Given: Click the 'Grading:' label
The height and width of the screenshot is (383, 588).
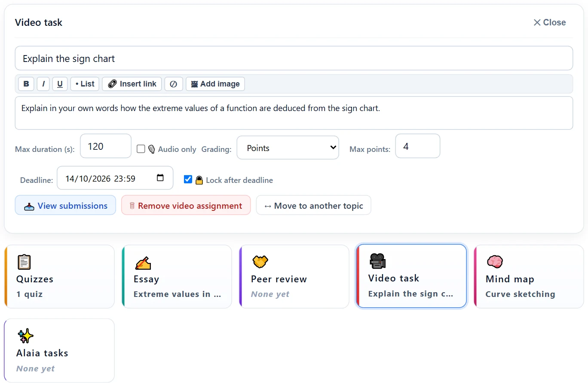Looking at the screenshot, I should tap(216, 149).
